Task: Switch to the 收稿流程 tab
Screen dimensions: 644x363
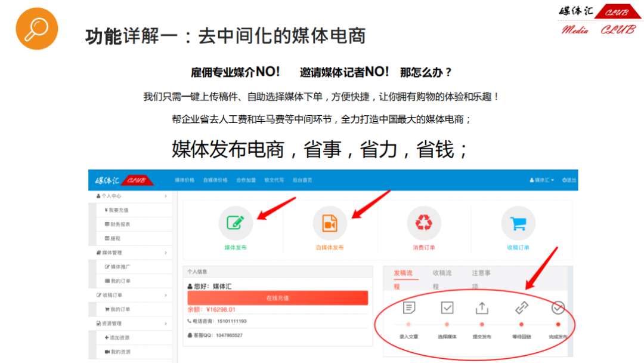Action: coord(442,279)
